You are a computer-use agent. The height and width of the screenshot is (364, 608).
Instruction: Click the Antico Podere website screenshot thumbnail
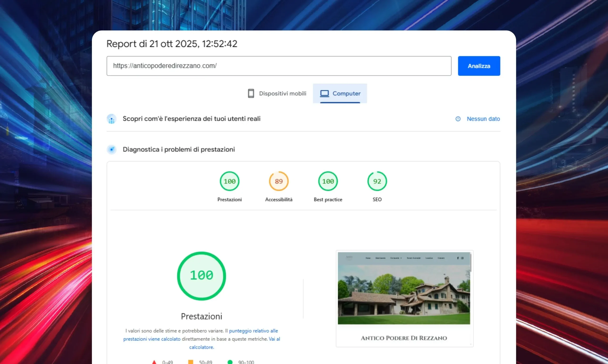click(404, 288)
